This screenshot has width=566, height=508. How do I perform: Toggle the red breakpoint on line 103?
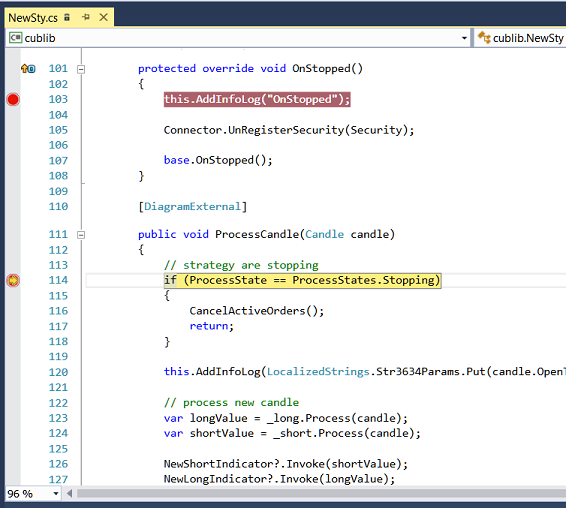[x=13, y=99]
